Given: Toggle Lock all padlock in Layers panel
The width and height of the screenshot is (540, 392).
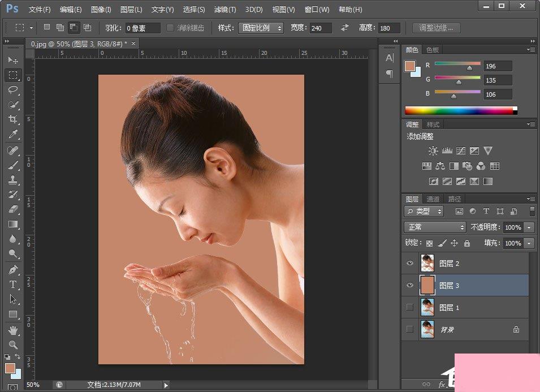Looking at the screenshot, I should (467, 243).
